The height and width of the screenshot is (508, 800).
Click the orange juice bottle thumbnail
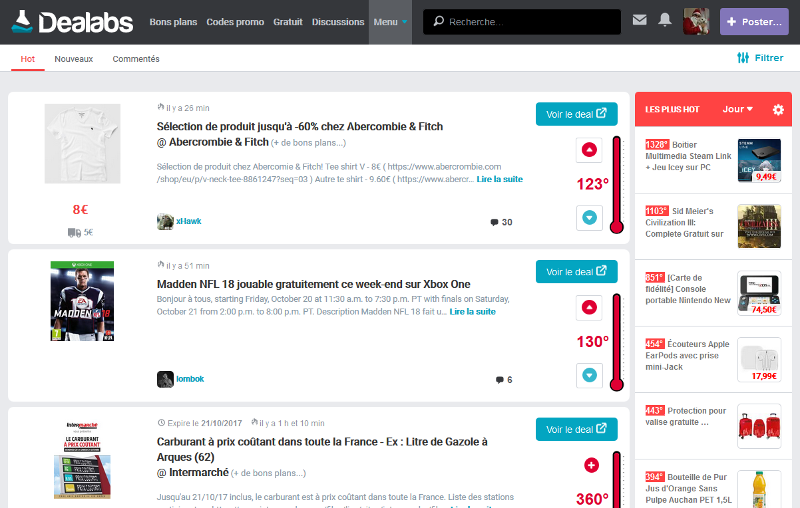[759, 489]
